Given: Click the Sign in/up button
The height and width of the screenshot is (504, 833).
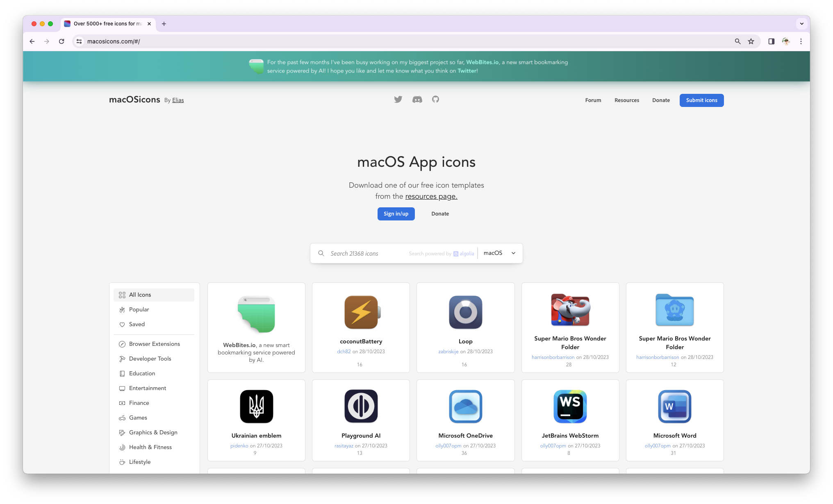Looking at the screenshot, I should [396, 214].
